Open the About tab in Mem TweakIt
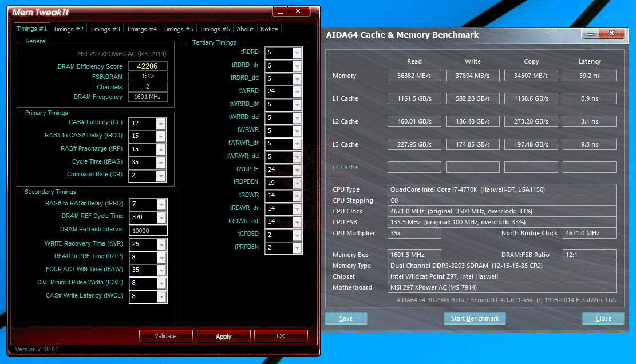 pos(245,29)
